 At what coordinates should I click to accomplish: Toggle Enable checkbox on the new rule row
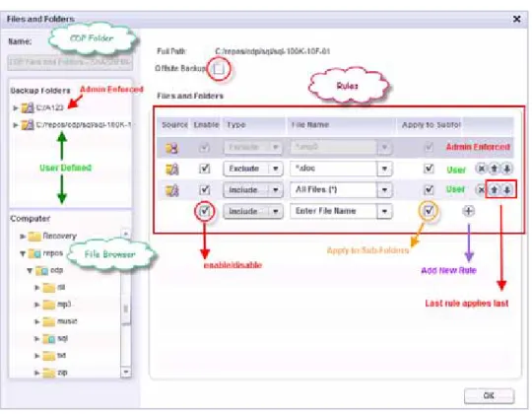tap(205, 211)
